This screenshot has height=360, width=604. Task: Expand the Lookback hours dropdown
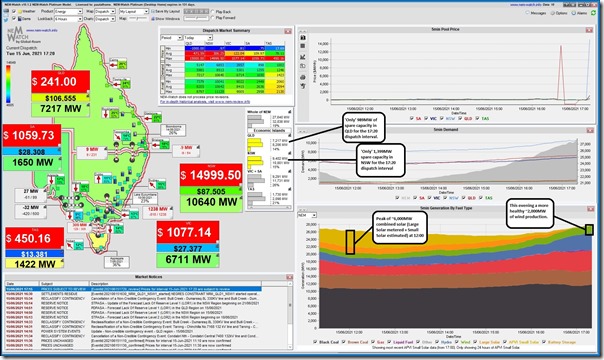[x=68, y=18]
